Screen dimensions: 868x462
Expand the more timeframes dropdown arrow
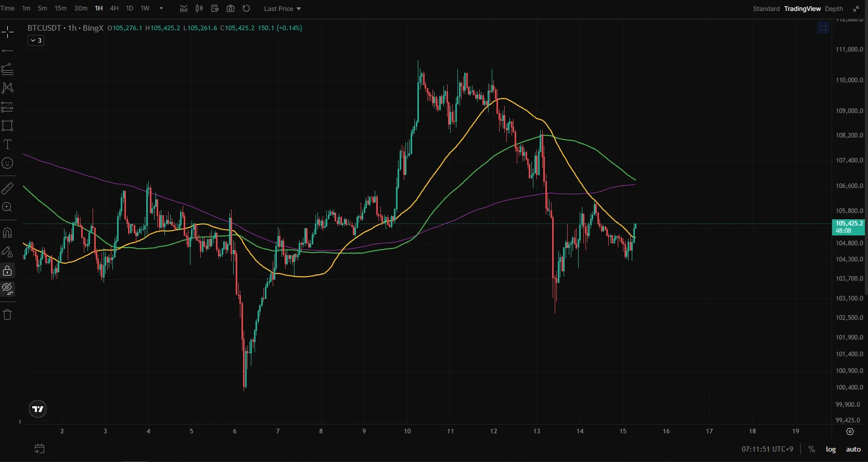click(x=161, y=8)
